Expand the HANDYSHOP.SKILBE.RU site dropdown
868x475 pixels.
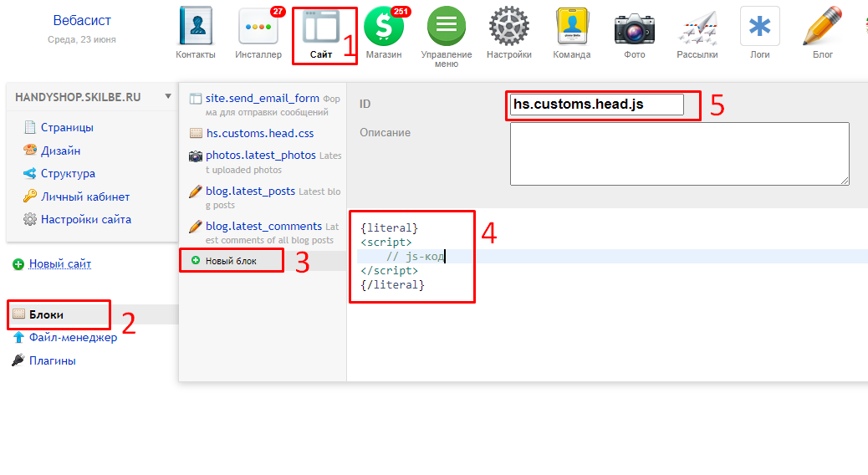pyautogui.click(x=168, y=97)
